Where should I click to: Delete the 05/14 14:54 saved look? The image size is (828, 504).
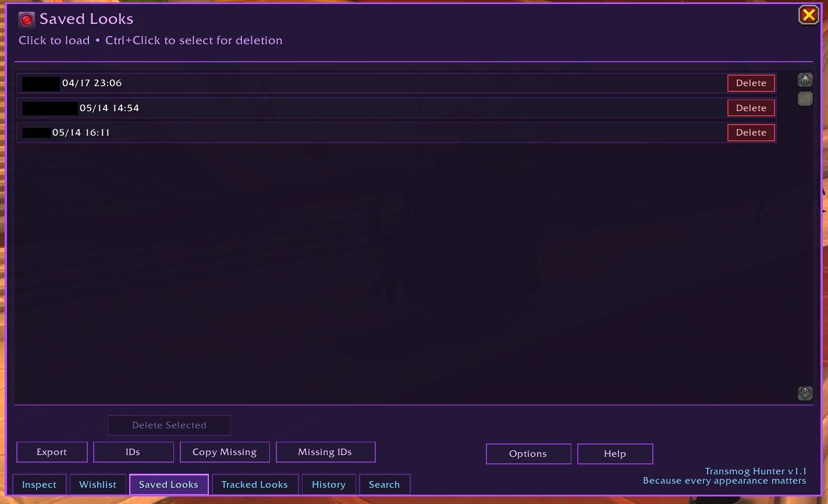click(x=751, y=108)
